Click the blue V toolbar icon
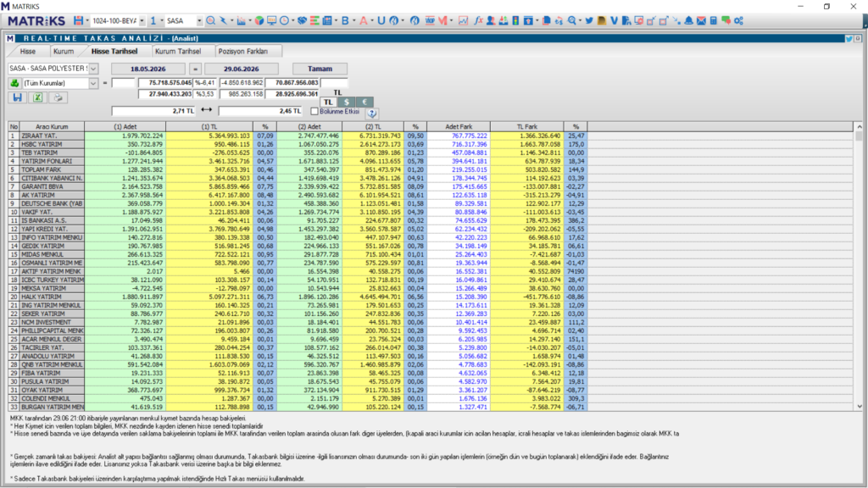 pos(614,20)
